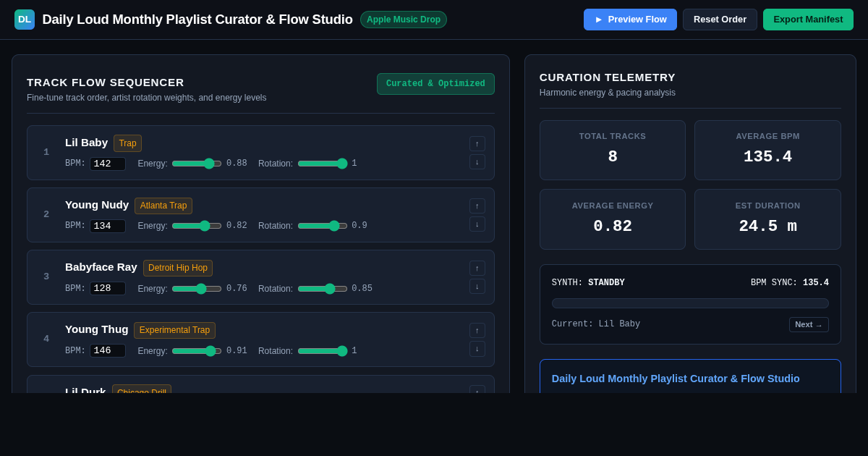Screen dimensions: 868x456
Task: Adjust Young Thug energy slider
Action: coord(197,351)
